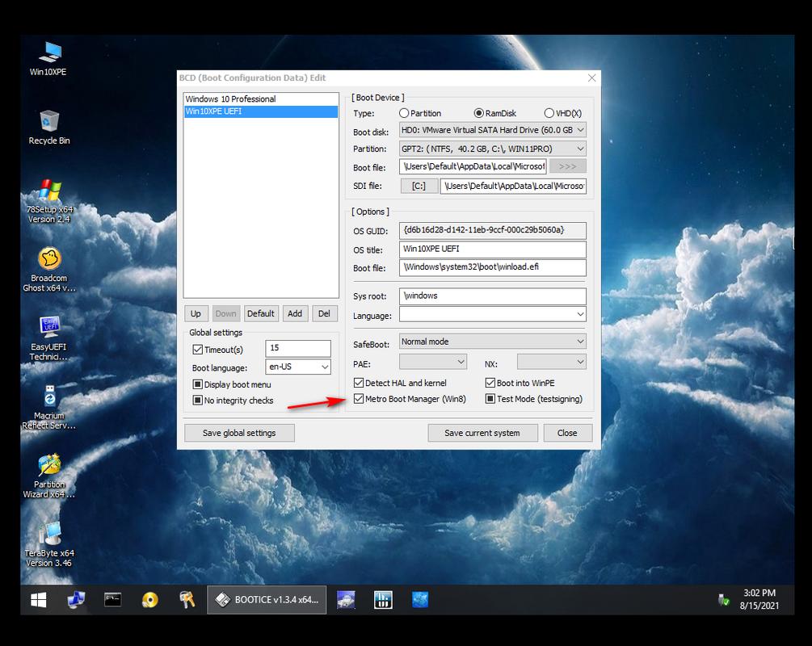Select the Windows 10 Professional boot entry
Screen dimensions: 812x646
[x=261, y=99]
